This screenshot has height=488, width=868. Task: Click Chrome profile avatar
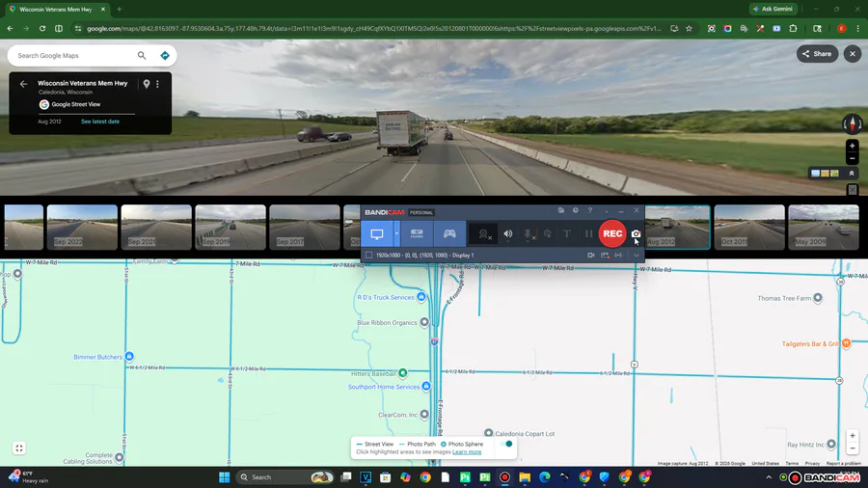point(841,28)
